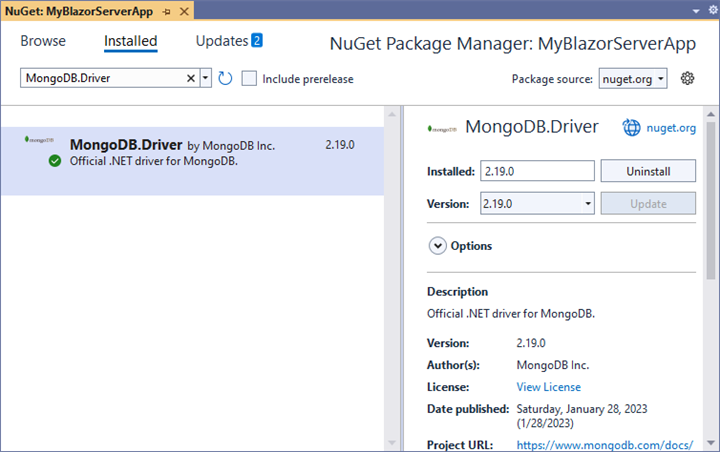Click the Update button
The width and height of the screenshot is (720, 452).
click(x=648, y=203)
